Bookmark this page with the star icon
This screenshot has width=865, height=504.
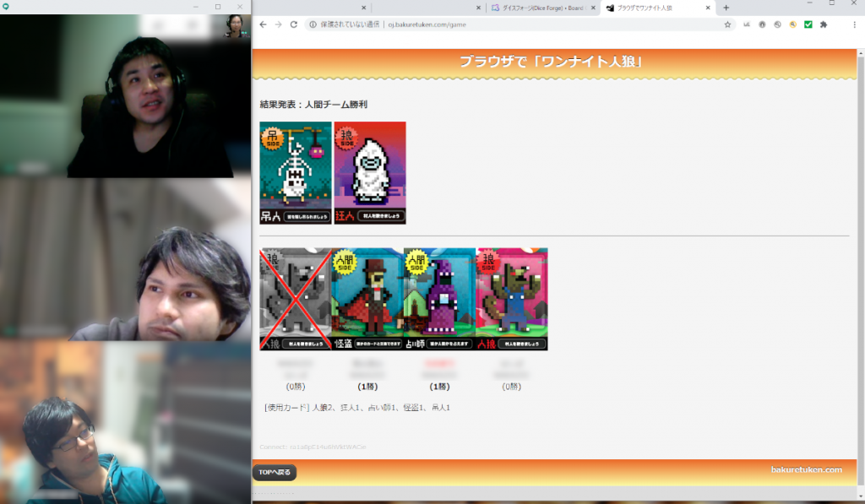pos(727,24)
